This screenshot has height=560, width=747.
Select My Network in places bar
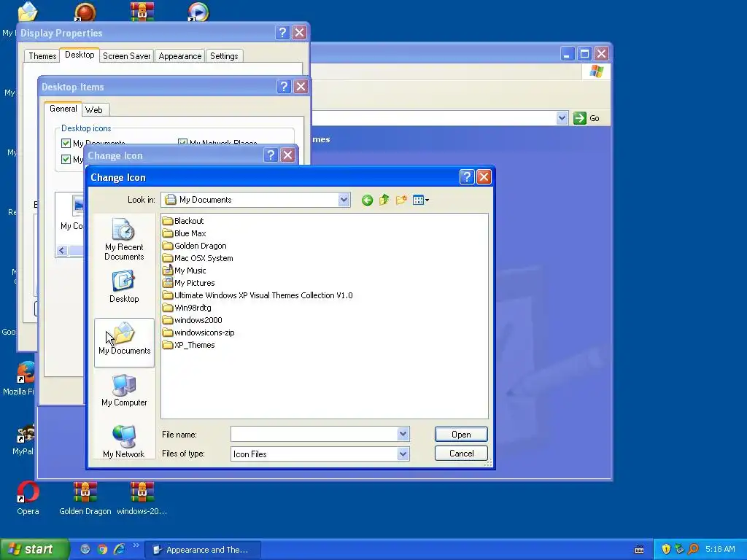click(124, 441)
